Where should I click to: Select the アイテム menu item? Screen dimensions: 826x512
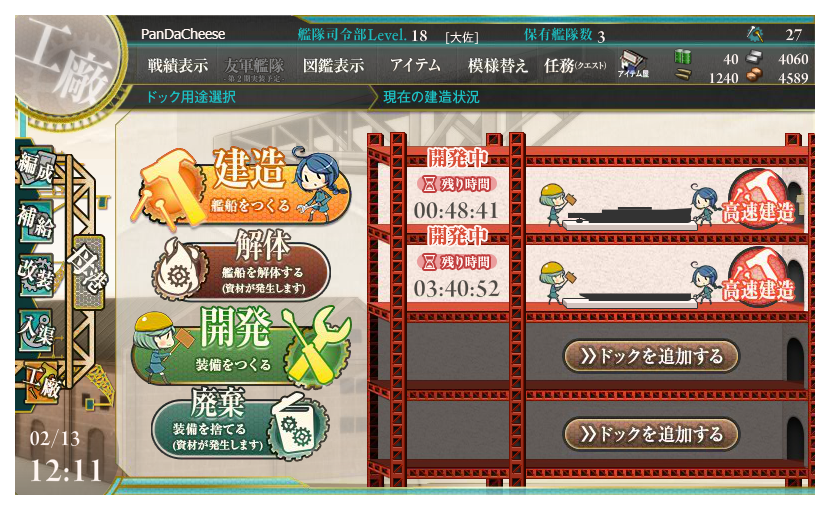(x=415, y=65)
